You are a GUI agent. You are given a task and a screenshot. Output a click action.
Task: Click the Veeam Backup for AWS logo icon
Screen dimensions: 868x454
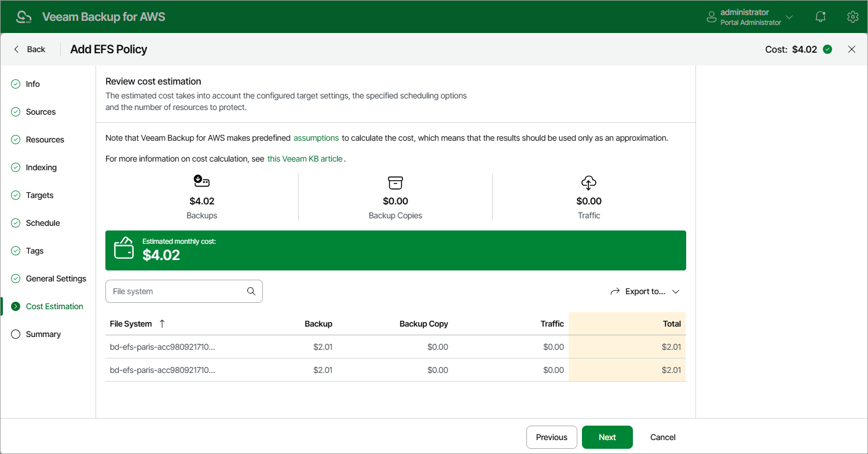[24, 17]
